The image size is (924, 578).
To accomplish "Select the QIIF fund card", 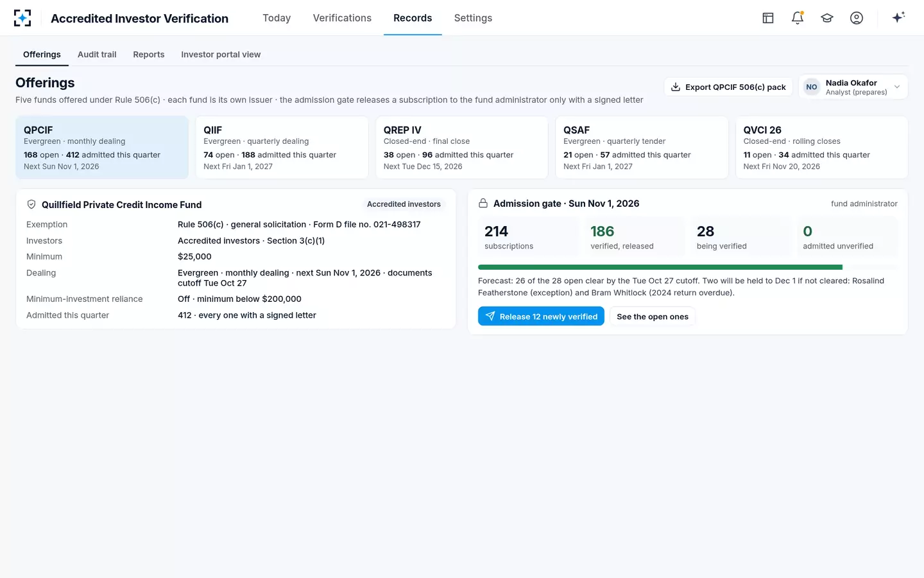I will (x=282, y=148).
